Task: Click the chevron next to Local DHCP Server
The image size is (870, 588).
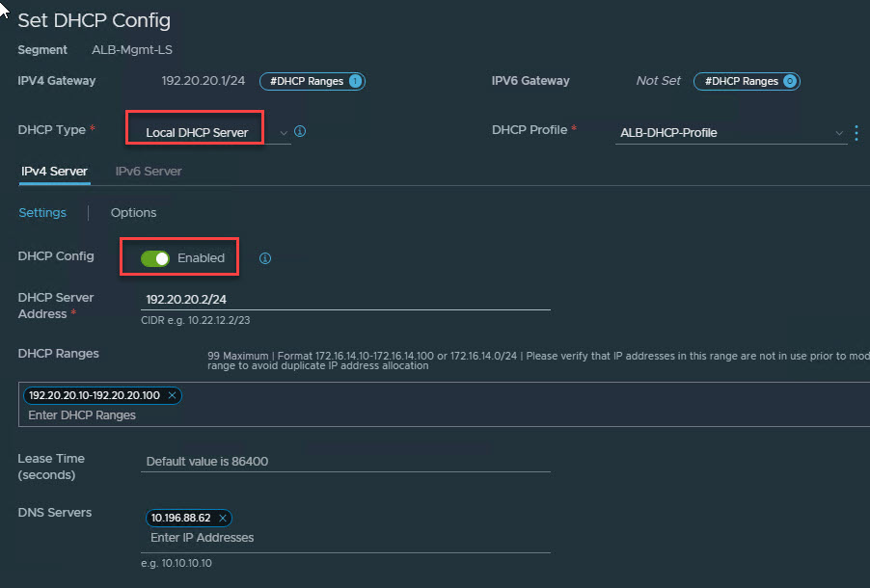Action: click(x=283, y=132)
